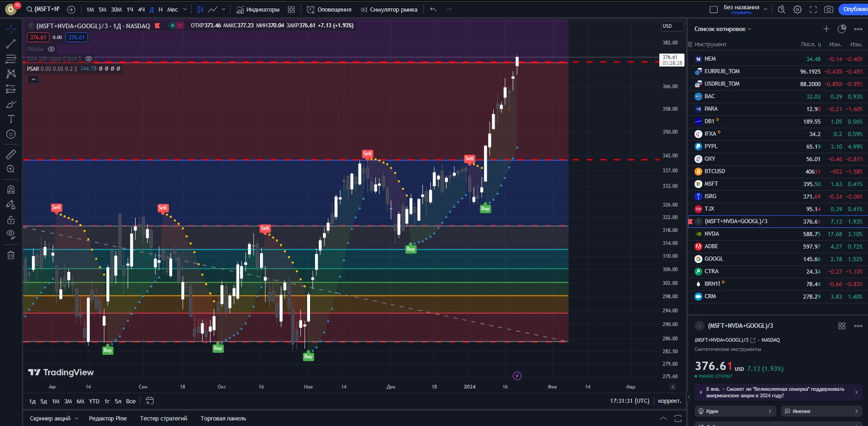Open the Оповещения alerts button
The width and height of the screenshot is (868, 426).
[x=329, y=9]
